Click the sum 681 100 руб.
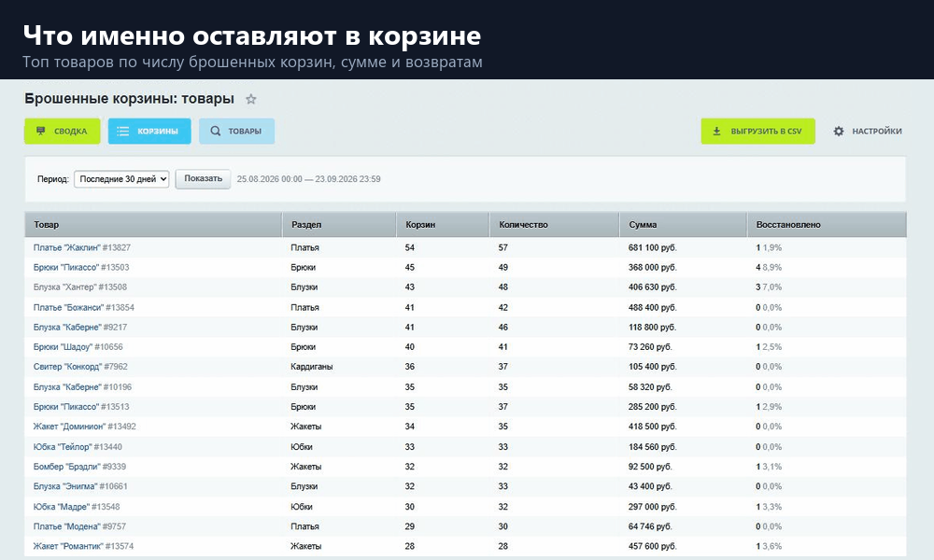934x560 pixels. coord(653,247)
